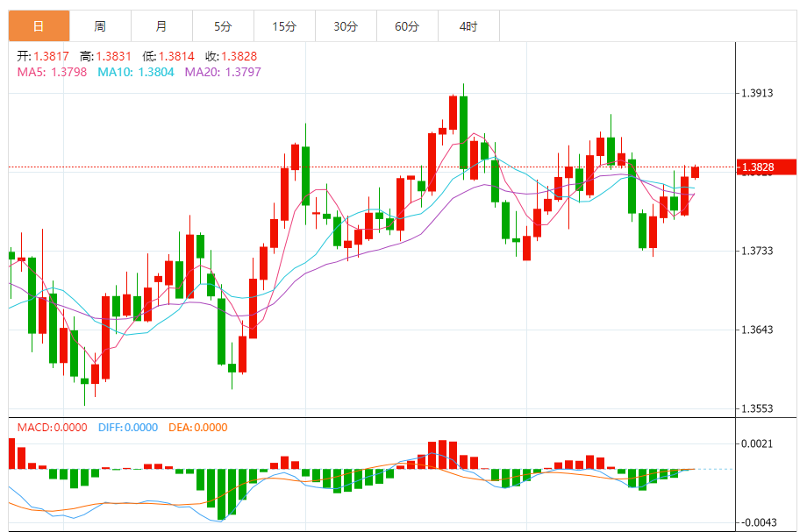Open the 4时 timeframe tab
Viewport: 807px width, 532px height.
click(x=468, y=26)
